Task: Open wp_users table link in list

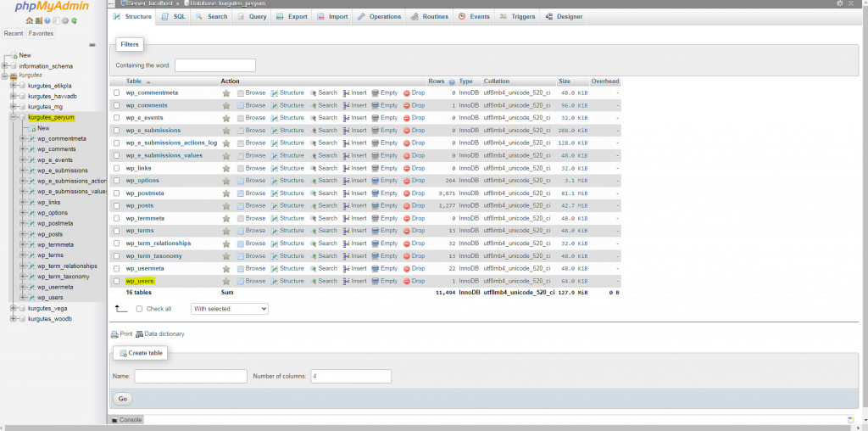Action: (140, 282)
